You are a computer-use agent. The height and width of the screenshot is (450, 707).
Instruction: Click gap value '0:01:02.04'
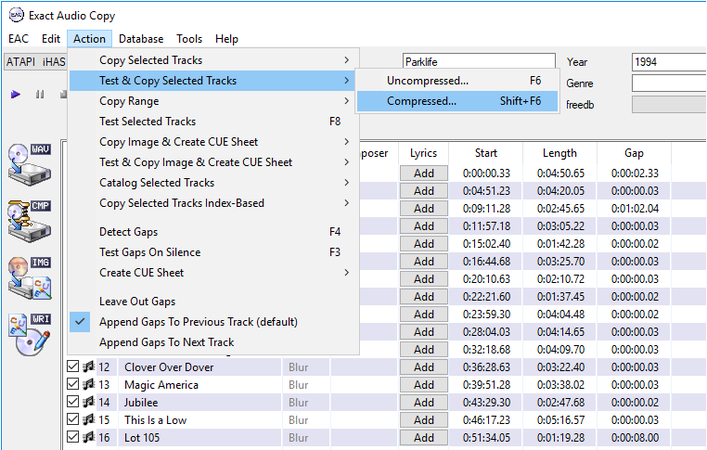[635, 208]
